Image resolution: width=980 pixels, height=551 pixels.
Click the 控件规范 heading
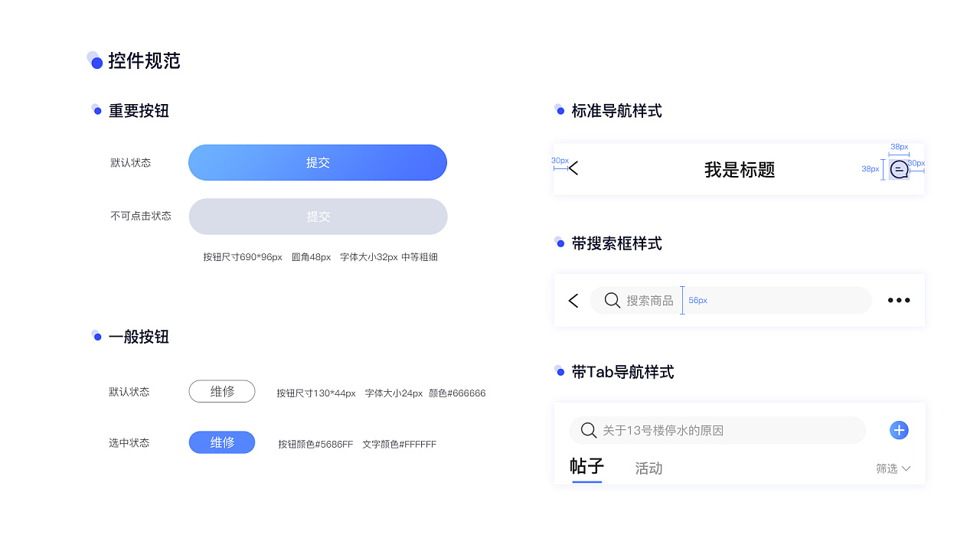pyautogui.click(x=144, y=60)
